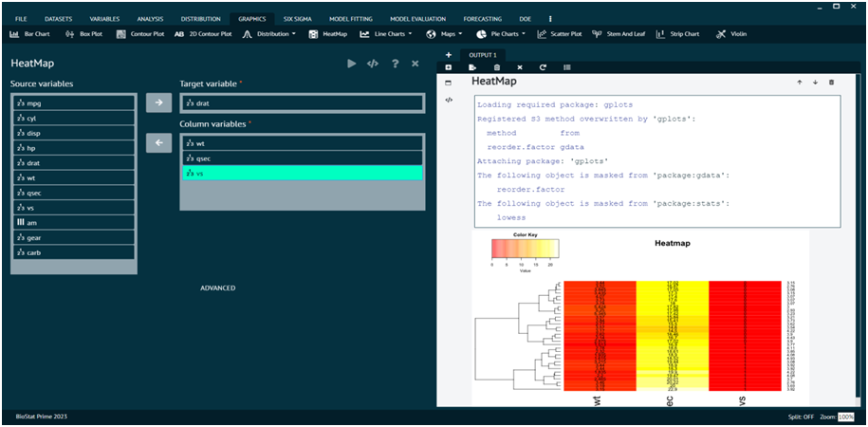Select drat in Target variable box
868x427 pixels.
point(303,103)
